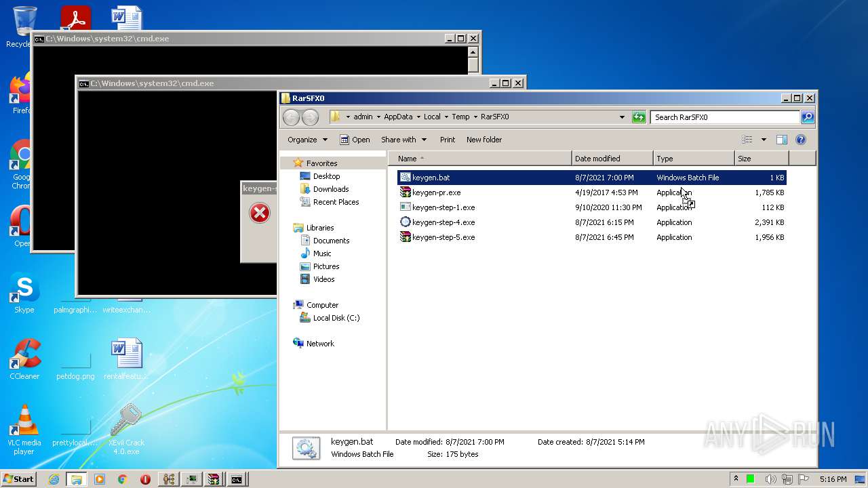The image size is (868, 488).
Task: Open the XEvil Crack 4.0.exe desktop icon
Action: 126,430
